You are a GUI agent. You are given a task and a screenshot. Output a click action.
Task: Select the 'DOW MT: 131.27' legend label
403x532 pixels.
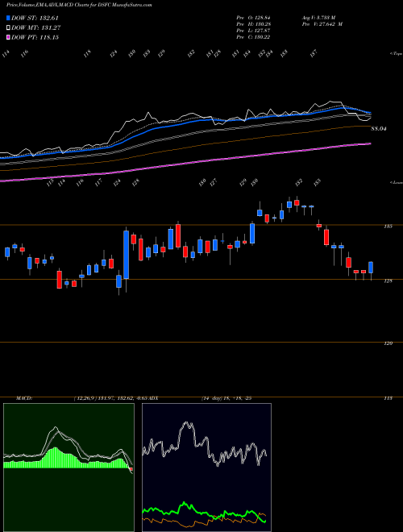pos(36,27)
